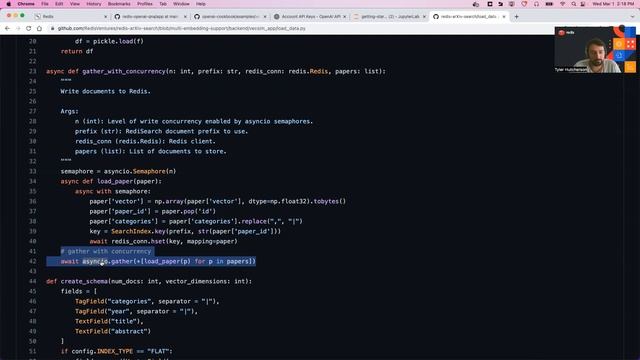This screenshot has height=360, width=640.
Task: Click the date and time display
Action: tap(613, 4)
